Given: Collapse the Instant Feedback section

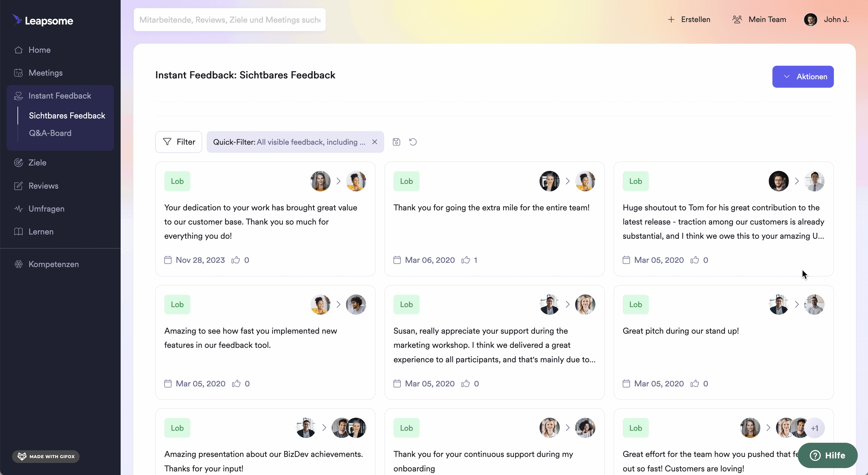Looking at the screenshot, I should (x=60, y=96).
